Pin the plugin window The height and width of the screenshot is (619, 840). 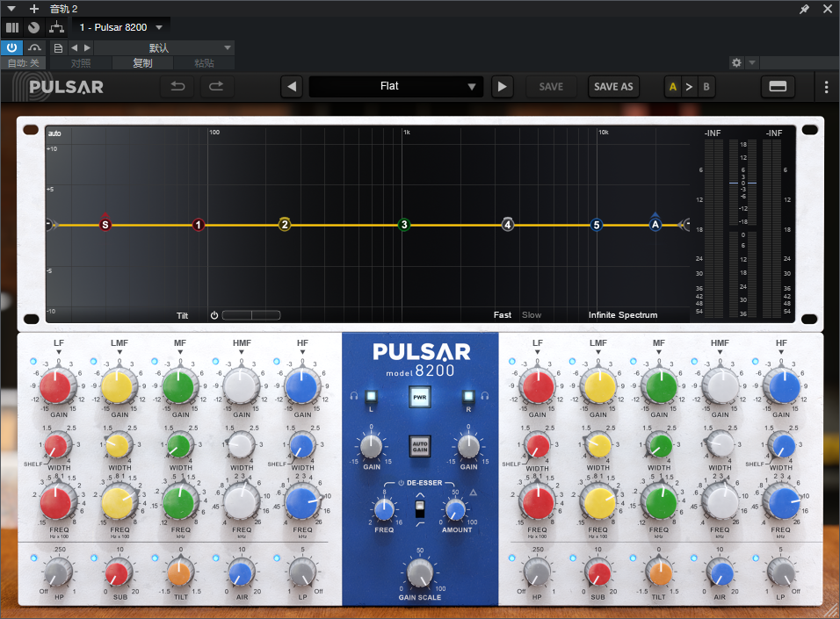804,9
